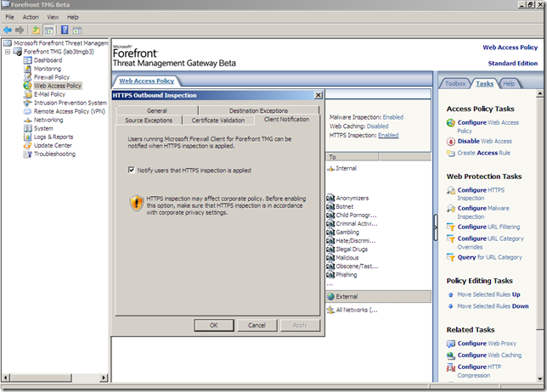The height and width of the screenshot is (392, 547).
Task: Click the task pane scroll down arrow
Action: [x=539, y=378]
